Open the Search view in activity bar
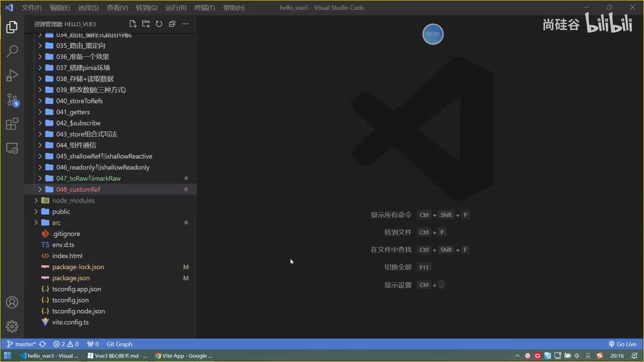Viewport: 644px width, 362px height. pos(12,51)
